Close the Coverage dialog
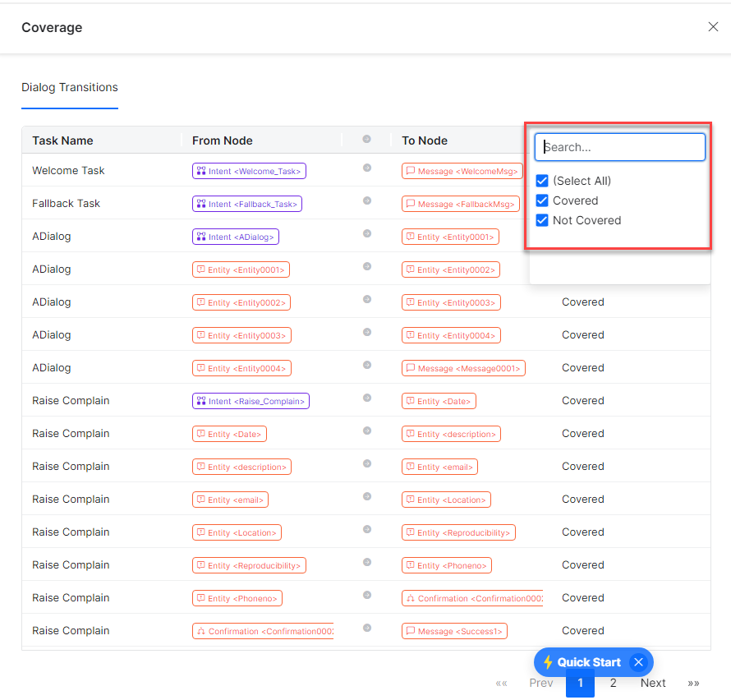This screenshot has width=731, height=700. point(713,27)
